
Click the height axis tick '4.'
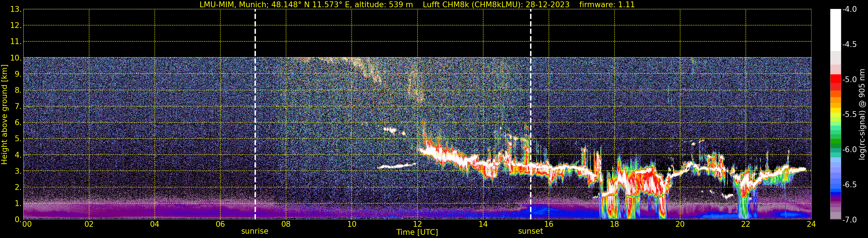[x=18, y=155]
